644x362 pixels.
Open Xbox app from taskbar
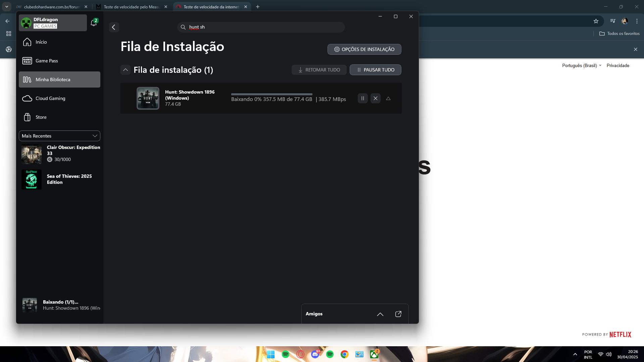pyautogui.click(x=374, y=354)
